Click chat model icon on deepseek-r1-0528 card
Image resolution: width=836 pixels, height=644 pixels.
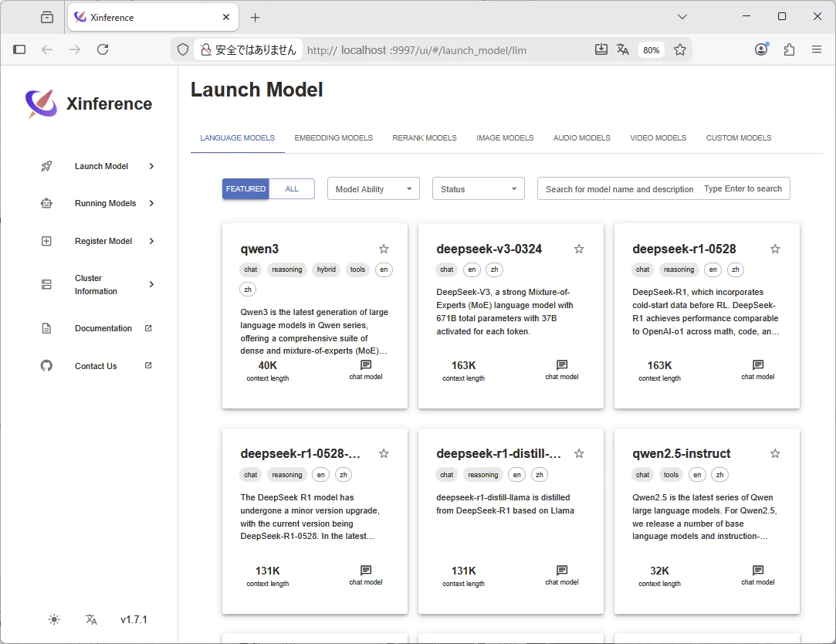tap(757, 365)
